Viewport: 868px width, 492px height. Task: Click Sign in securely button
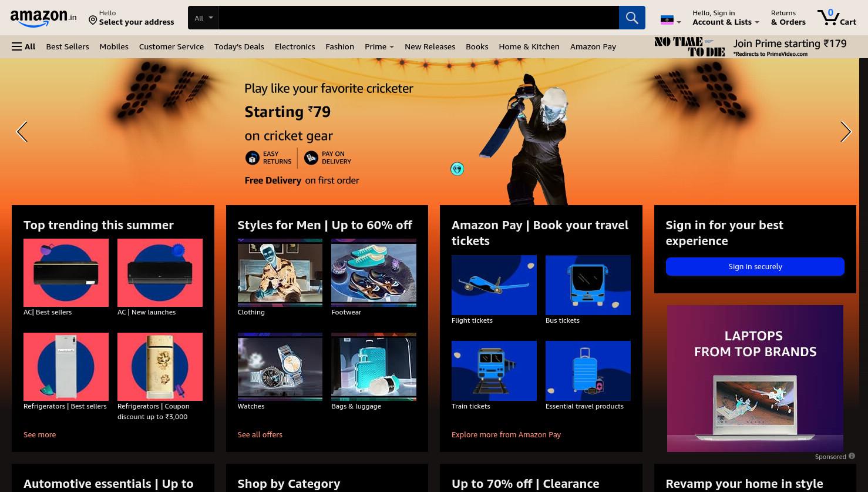click(755, 266)
